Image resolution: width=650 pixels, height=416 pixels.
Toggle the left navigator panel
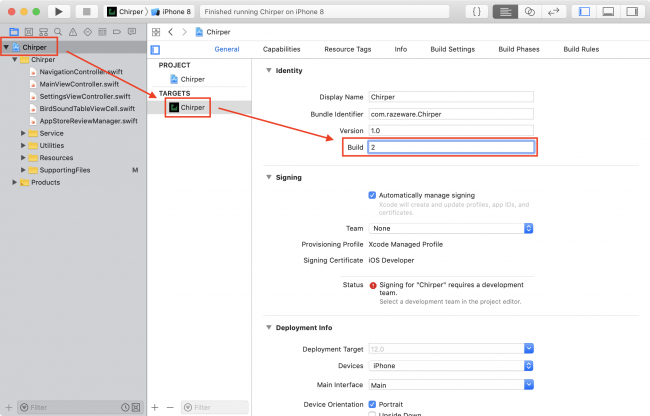[x=585, y=12]
